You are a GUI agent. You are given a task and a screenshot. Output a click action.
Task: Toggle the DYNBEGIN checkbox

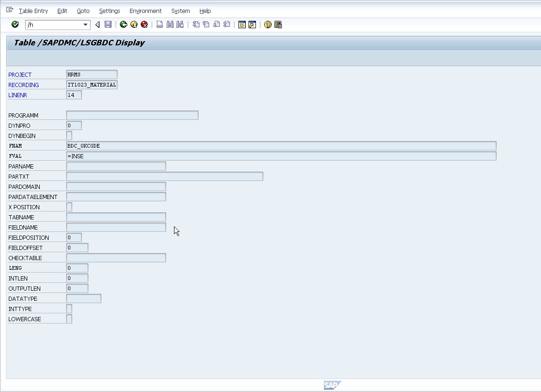pyautogui.click(x=68, y=135)
